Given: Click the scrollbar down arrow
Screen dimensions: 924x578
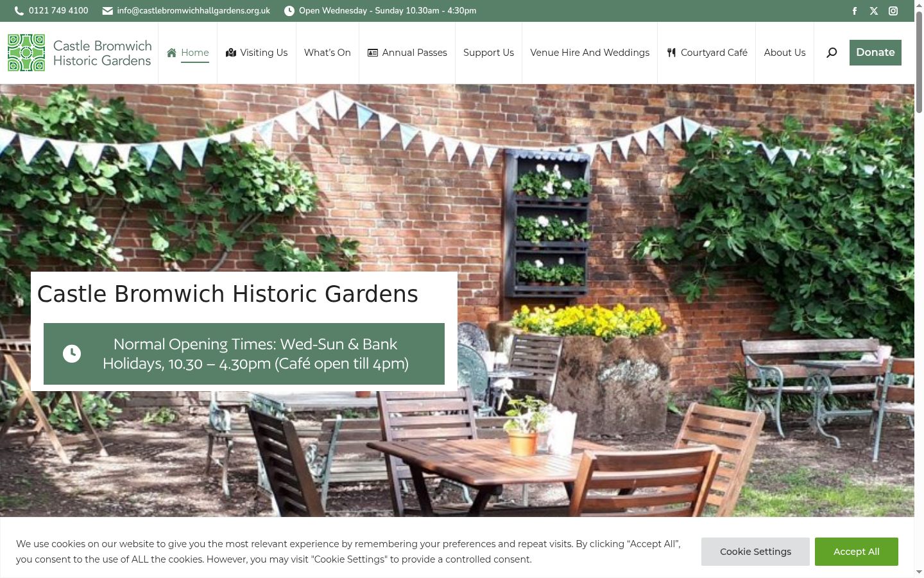Looking at the screenshot, I should [x=919, y=572].
